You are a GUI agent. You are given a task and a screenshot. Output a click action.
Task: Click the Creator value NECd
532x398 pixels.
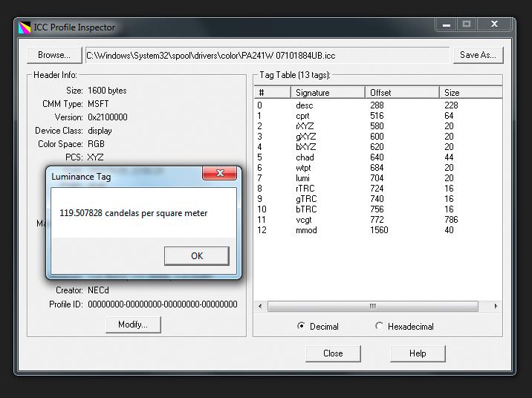click(x=98, y=290)
